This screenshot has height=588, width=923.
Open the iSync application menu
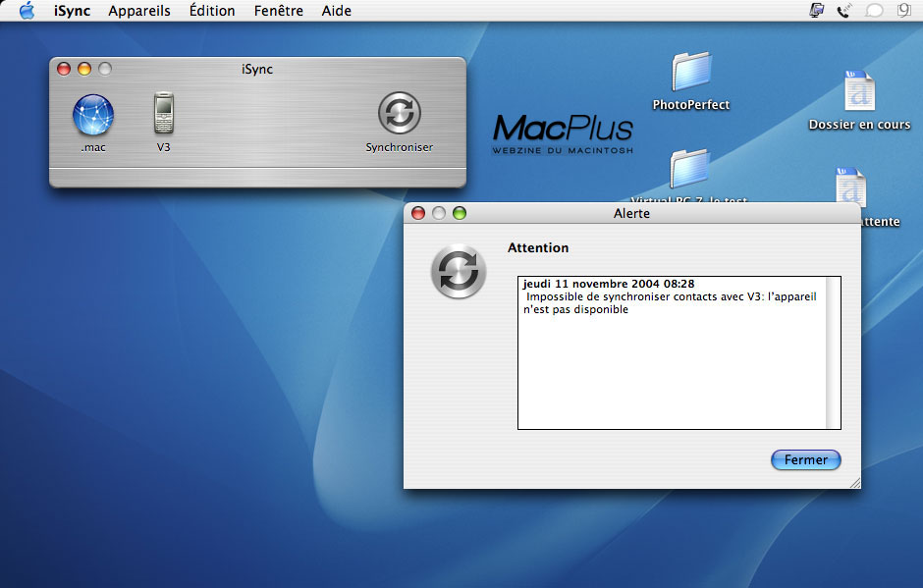coord(72,11)
